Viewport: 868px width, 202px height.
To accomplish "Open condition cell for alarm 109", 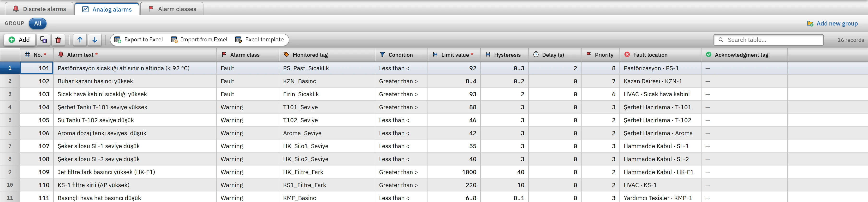I will [401, 172].
